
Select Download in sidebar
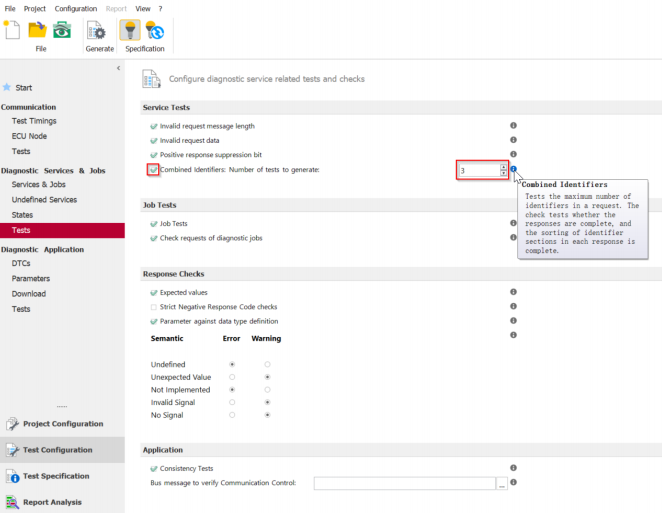pos(29,293)
